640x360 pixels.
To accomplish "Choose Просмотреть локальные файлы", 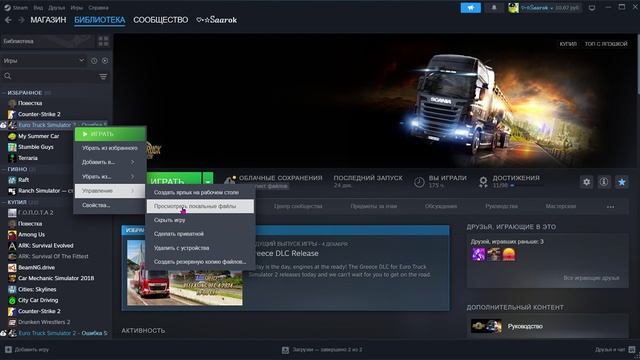I will (x=200, y=206).
